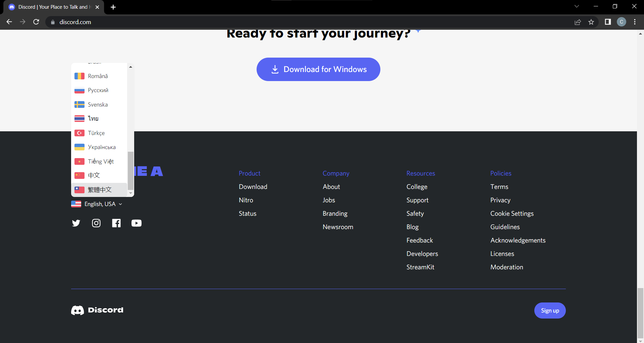Open a new browser tab
The width and height of the screenshot is (644, 343).
click(x=113, y=7)
